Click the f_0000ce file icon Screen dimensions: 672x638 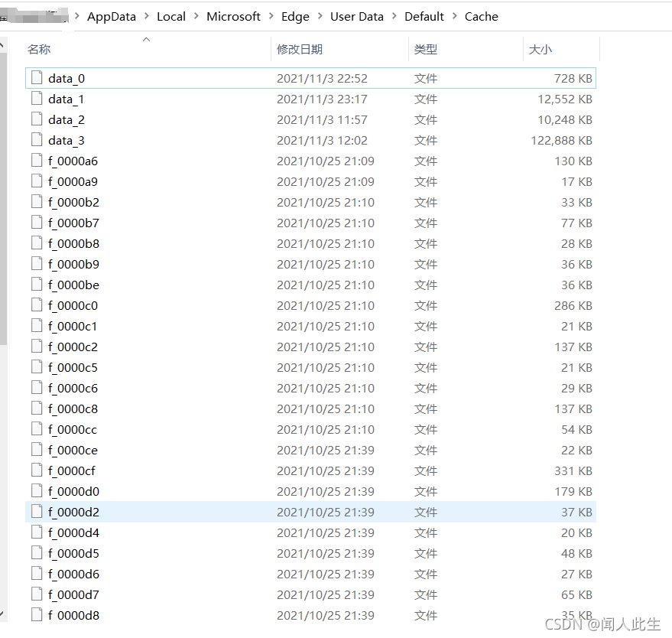pos(37,450)
